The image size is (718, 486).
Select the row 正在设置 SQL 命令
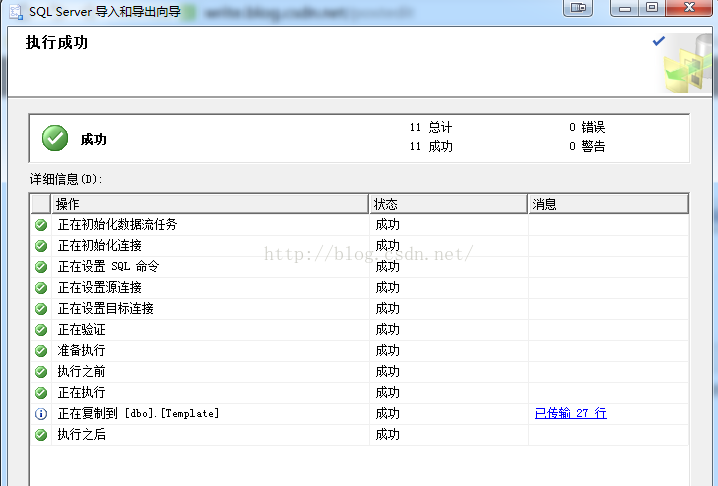coord(359,267)
